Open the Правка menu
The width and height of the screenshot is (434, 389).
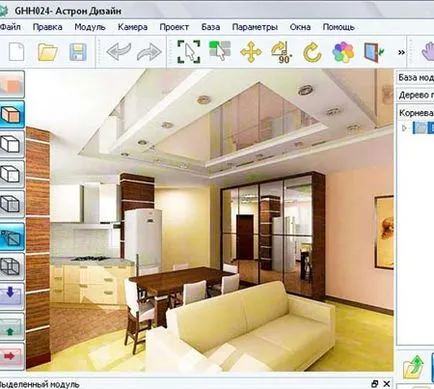point(47,27)
